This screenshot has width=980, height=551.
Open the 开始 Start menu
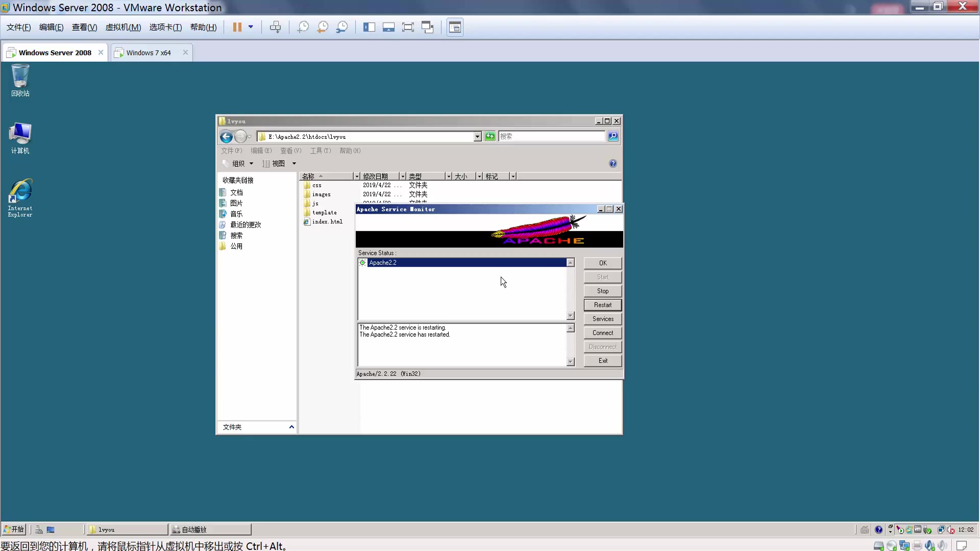[14, 530]
